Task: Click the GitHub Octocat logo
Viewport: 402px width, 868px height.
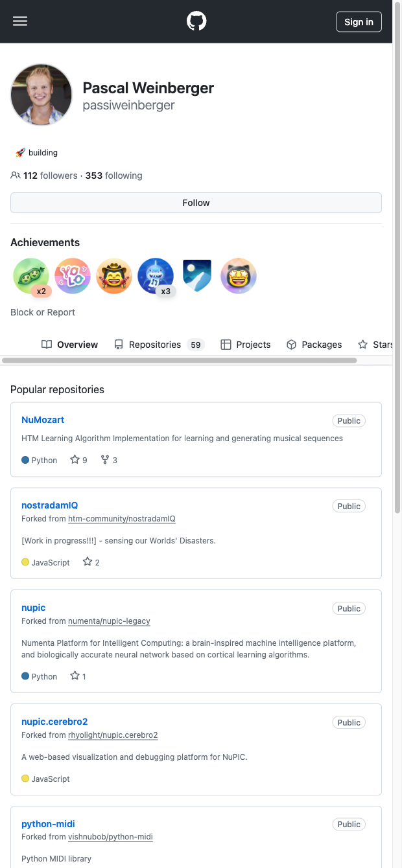Action: point(196,21)
